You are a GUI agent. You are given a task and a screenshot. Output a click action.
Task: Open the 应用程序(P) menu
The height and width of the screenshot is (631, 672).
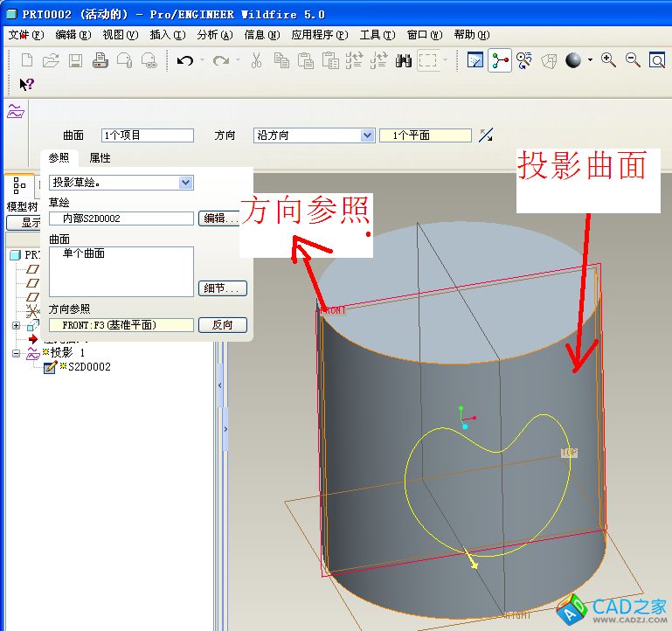(x=320, y=35)
